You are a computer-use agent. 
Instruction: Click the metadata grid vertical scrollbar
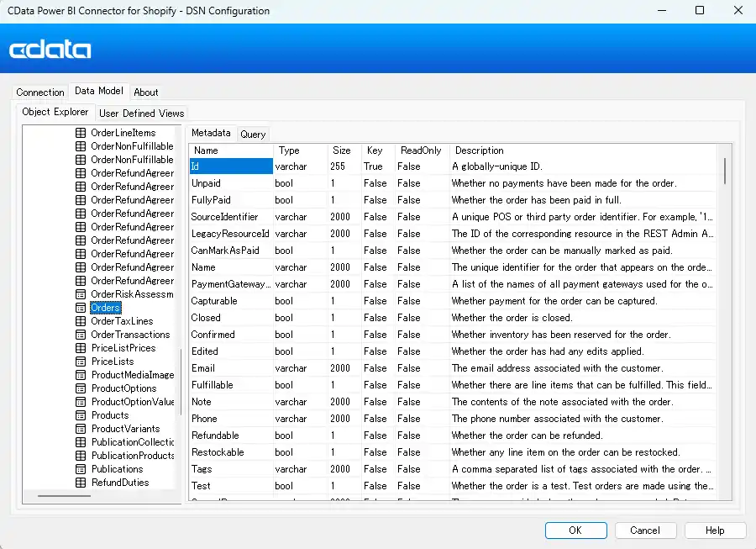(x=724, y=168)
